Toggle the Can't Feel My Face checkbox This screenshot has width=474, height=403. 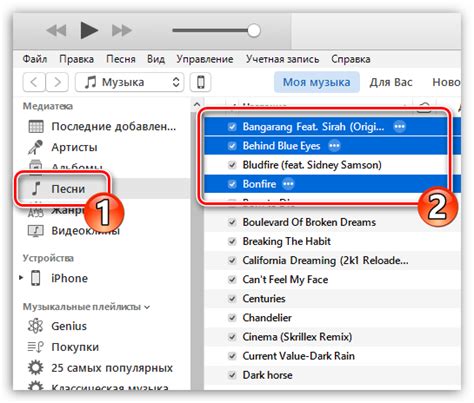tap(232, 279)
